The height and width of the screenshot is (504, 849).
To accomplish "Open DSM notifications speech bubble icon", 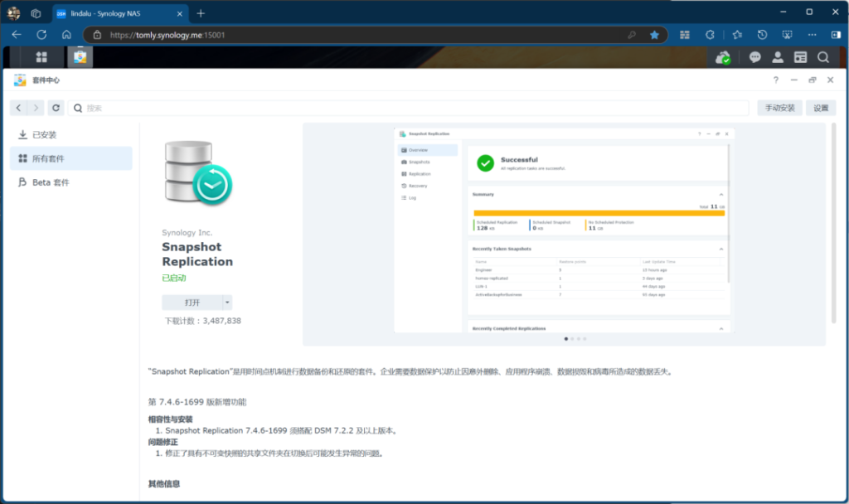I will pos(754,57).
